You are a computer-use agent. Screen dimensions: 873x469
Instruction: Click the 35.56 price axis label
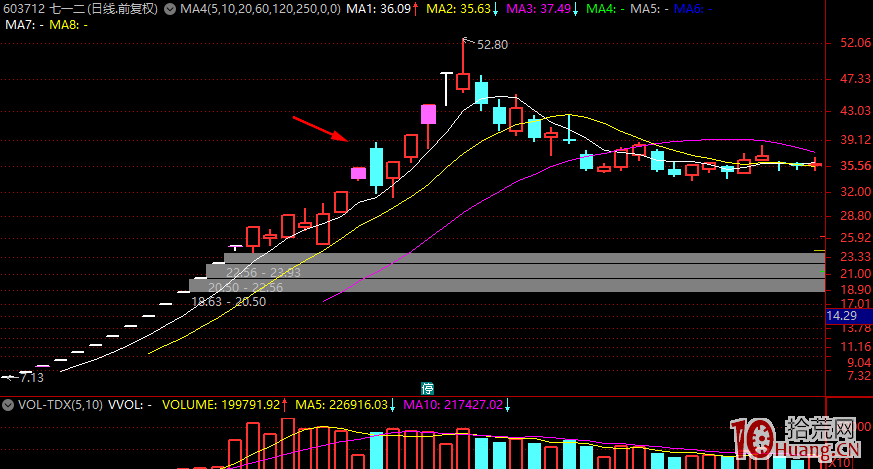pos(855,166)
